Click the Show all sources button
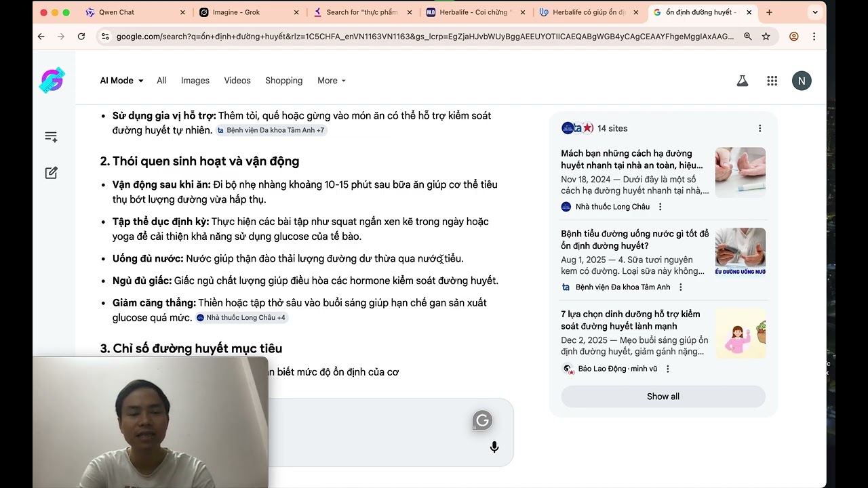This screenshot has height=488, width=868. [x=663, y=396]
